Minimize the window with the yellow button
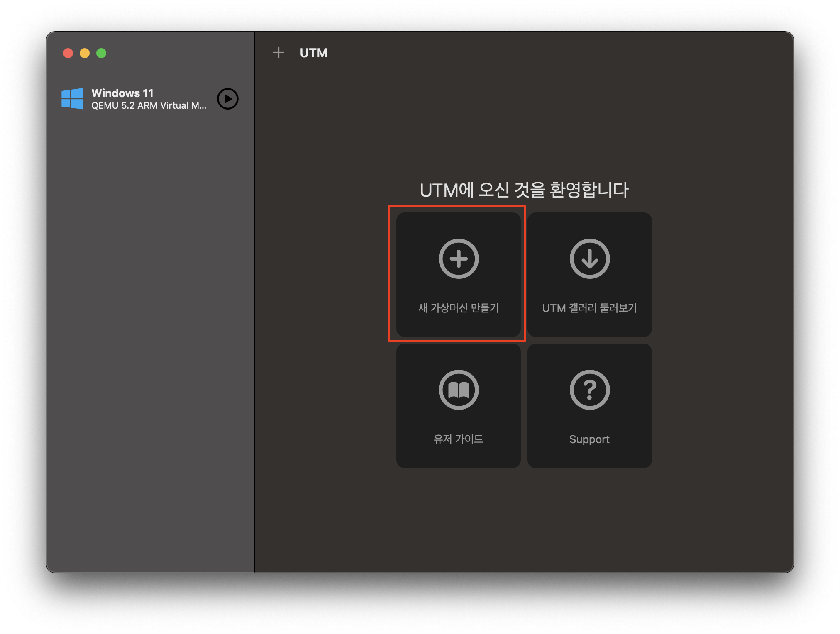This screenshot has height=634, width=840. (x=85, y=53)
